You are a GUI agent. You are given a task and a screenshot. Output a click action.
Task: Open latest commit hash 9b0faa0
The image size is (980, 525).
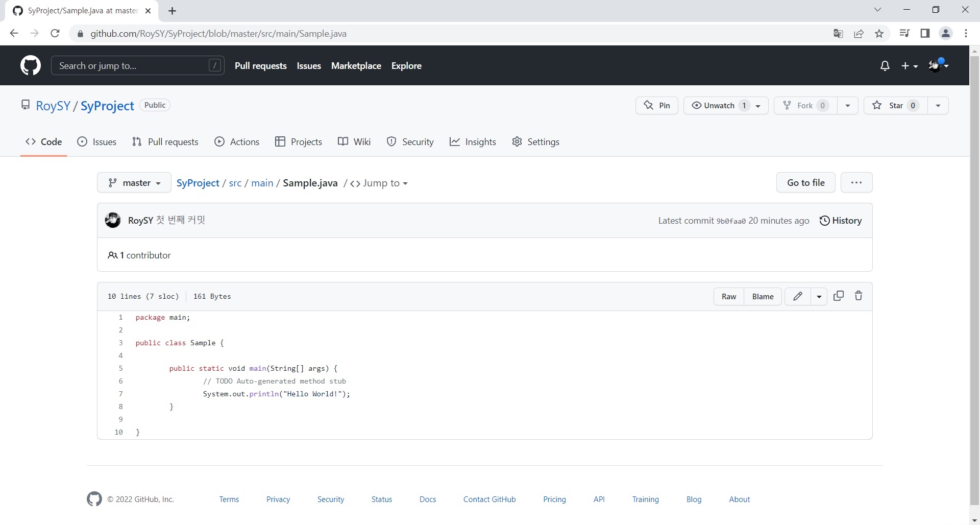point(731,221)
